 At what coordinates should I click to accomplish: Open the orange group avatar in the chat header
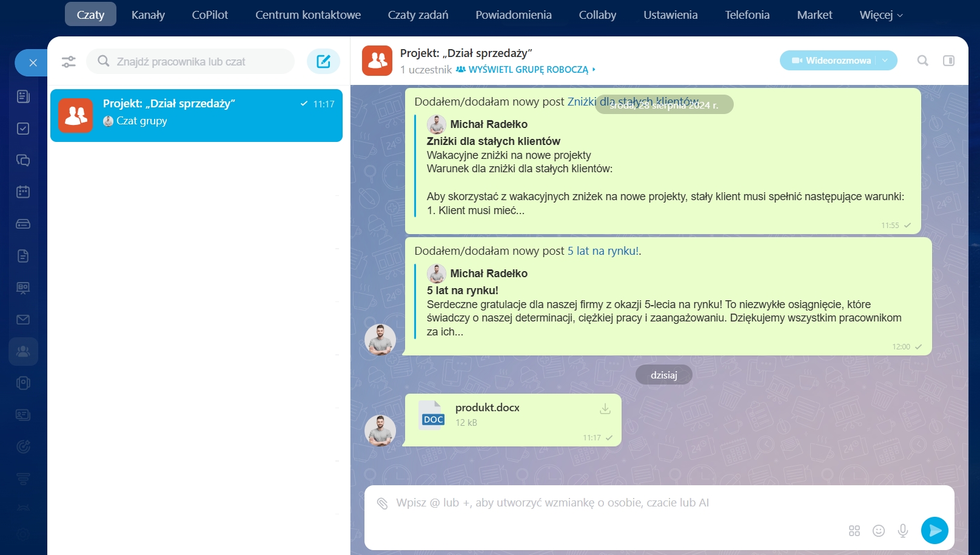(x=377, y=61)
